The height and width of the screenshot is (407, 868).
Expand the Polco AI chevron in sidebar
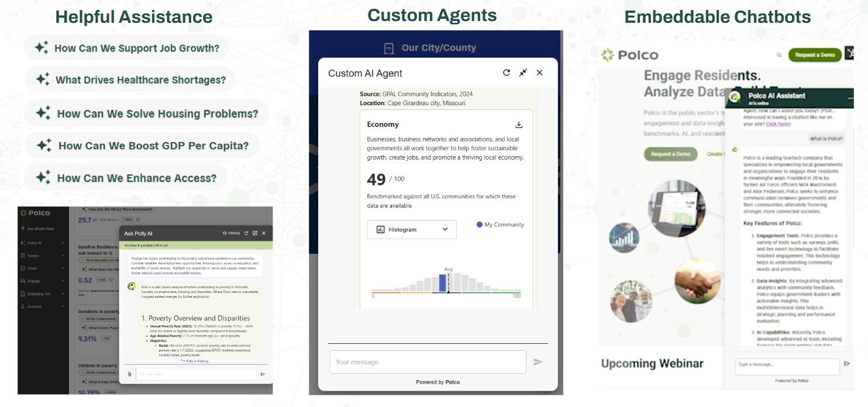(x=63, y=243)
